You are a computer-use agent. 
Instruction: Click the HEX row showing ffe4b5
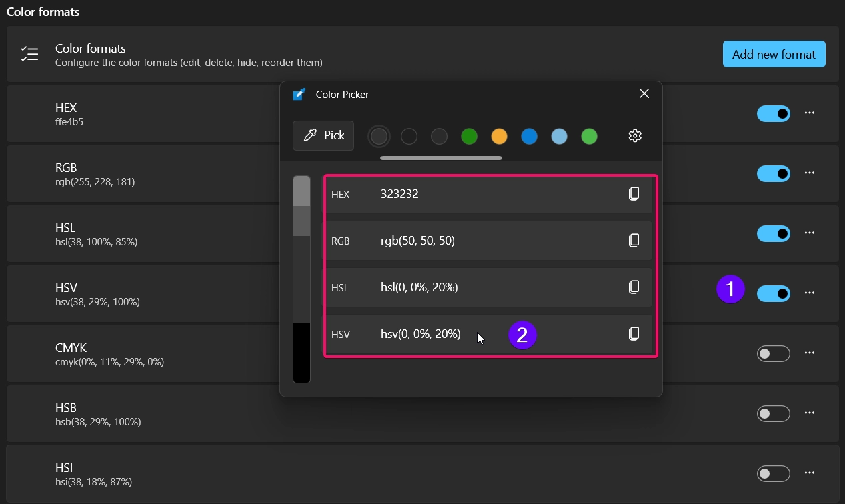423,114
